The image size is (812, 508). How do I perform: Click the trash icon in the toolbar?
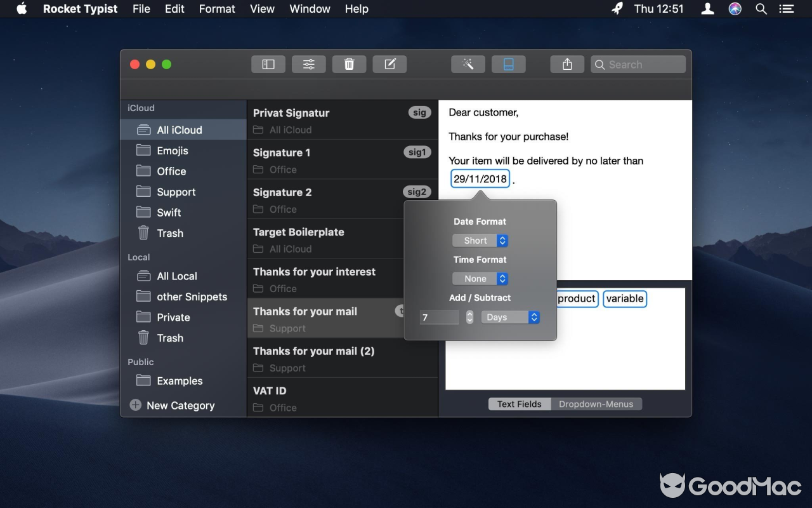pyautogui.click(x=349, y=63)
